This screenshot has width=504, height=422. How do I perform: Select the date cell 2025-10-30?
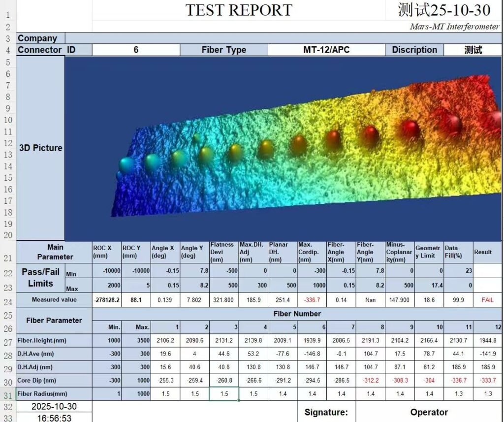coord(54,407)
